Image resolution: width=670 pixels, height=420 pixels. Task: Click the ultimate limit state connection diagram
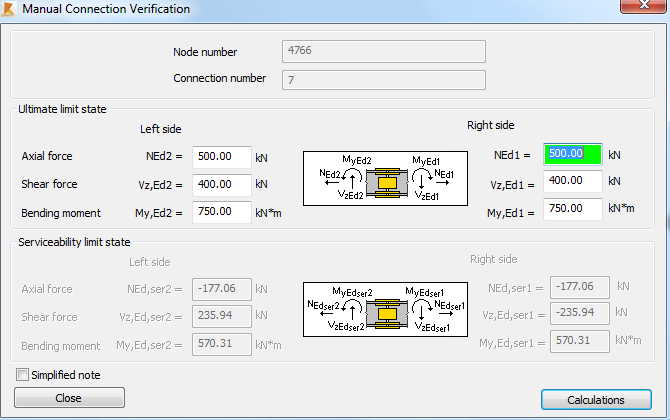[385, 178]
